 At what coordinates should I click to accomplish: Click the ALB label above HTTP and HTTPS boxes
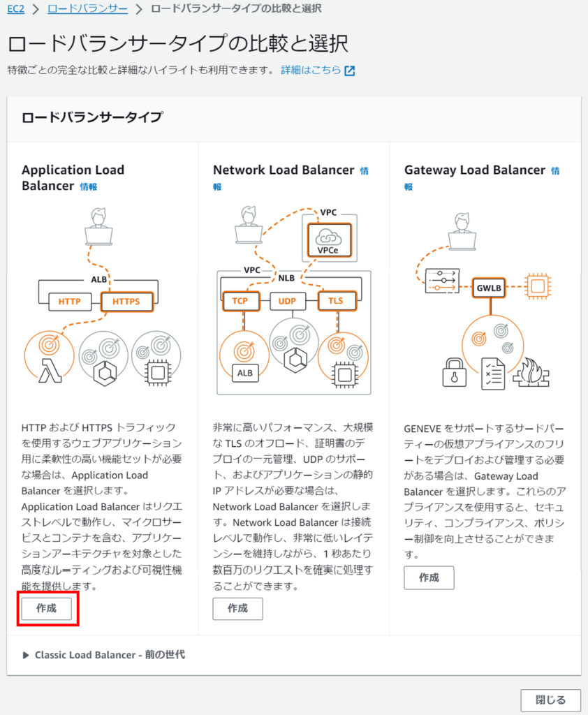coord(99,279)
